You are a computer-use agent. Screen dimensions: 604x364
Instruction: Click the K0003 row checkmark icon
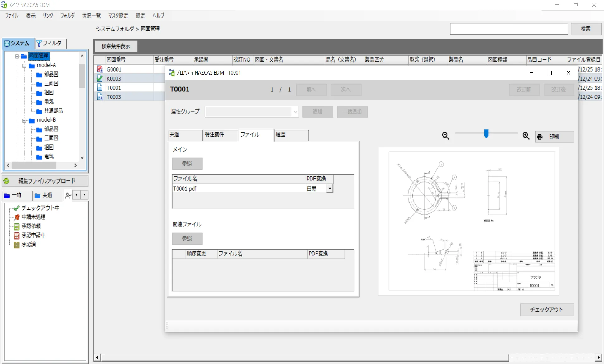tap(100, 78)
